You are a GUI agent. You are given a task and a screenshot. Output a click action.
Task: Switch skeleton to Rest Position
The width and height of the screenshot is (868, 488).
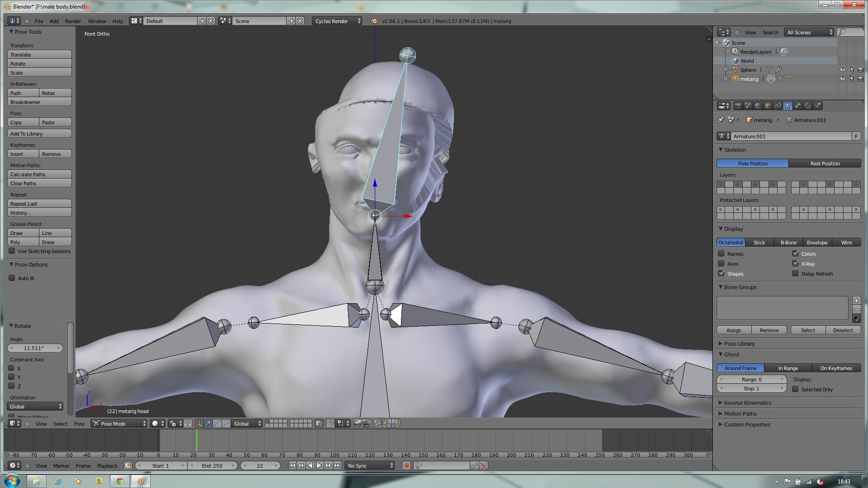coord(825,163)
